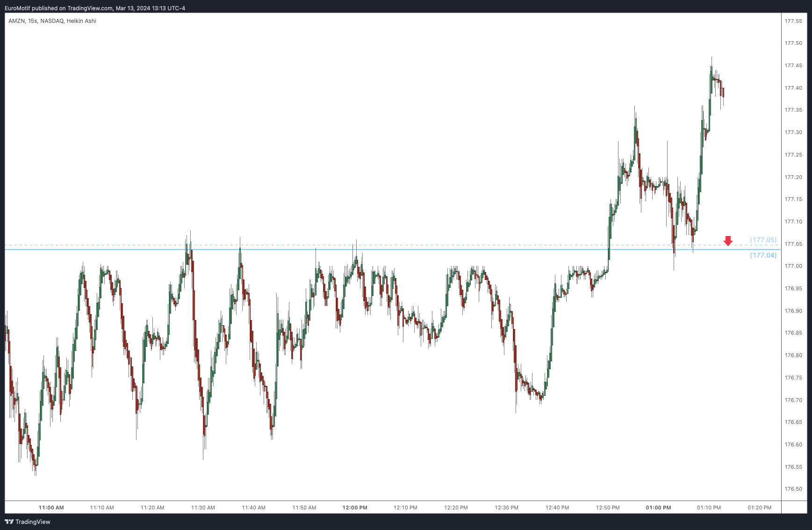
Task: Click the 177.45 price axis label
Action: point(793,65)
